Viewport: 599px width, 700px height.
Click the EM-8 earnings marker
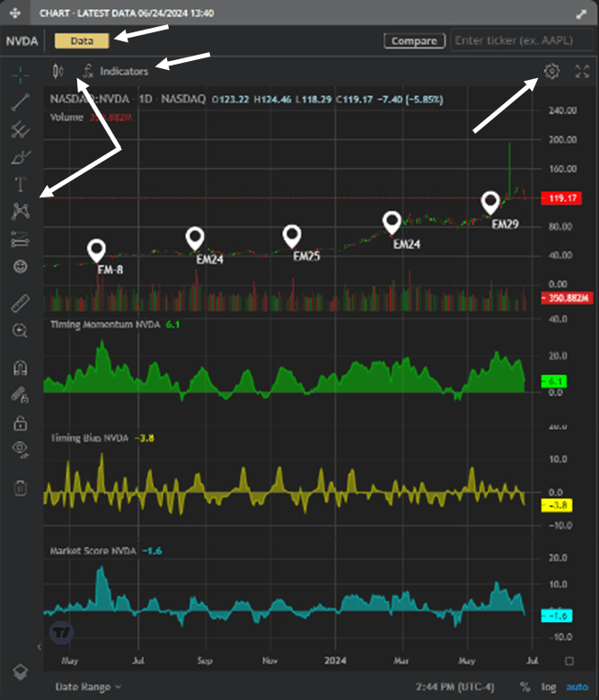pos(96,250)
